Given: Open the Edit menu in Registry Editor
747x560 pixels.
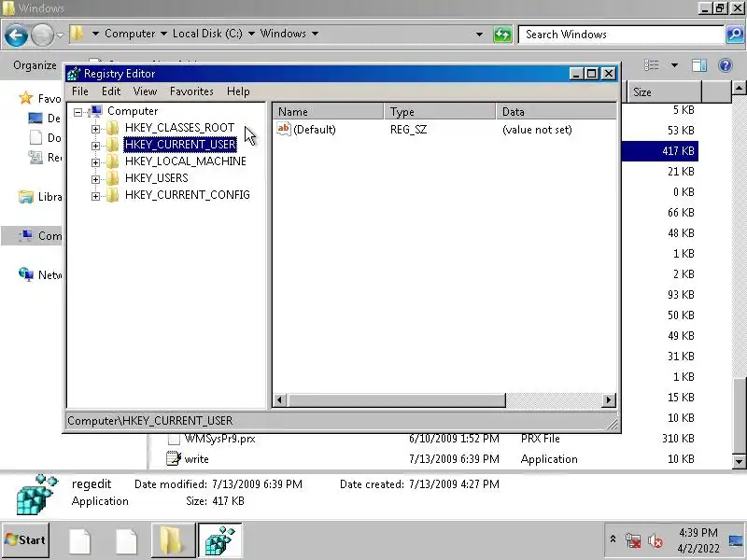Looking at the screenshot, I should [111, 91].
